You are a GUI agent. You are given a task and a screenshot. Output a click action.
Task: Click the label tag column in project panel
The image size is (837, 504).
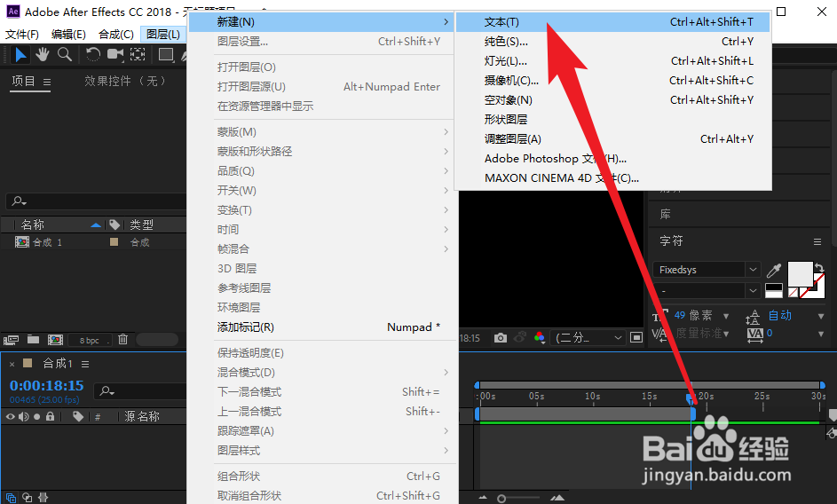tap(114, 224)
